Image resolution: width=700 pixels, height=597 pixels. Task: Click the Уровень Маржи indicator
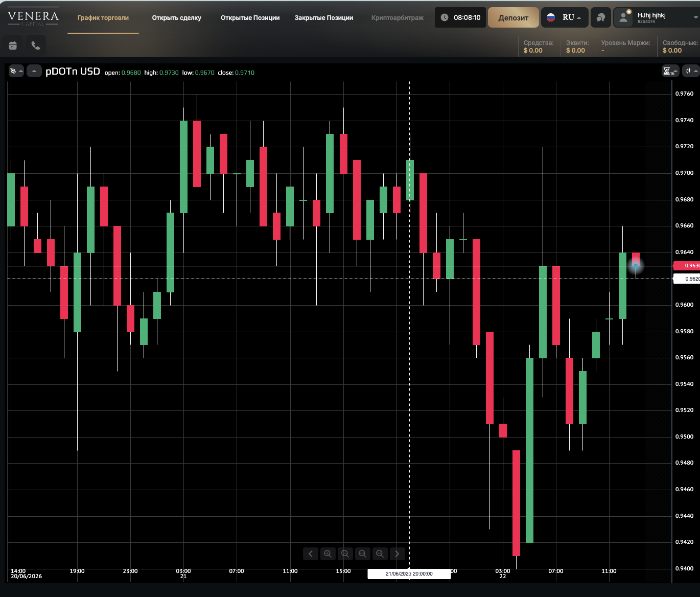[625, 47]
